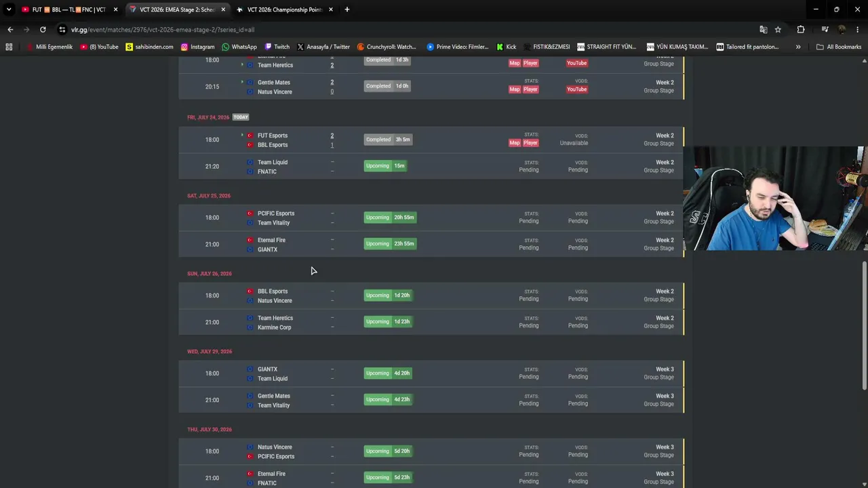Open the Gentle Mates vs Team Vitality match
Screen dimensions: 868x488
point(431,401)
